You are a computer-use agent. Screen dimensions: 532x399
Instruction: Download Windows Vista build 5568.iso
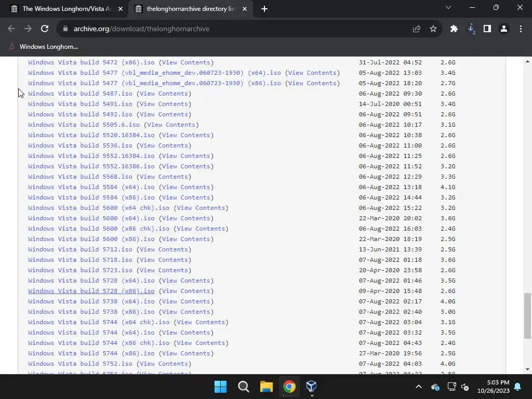point(80,177)
